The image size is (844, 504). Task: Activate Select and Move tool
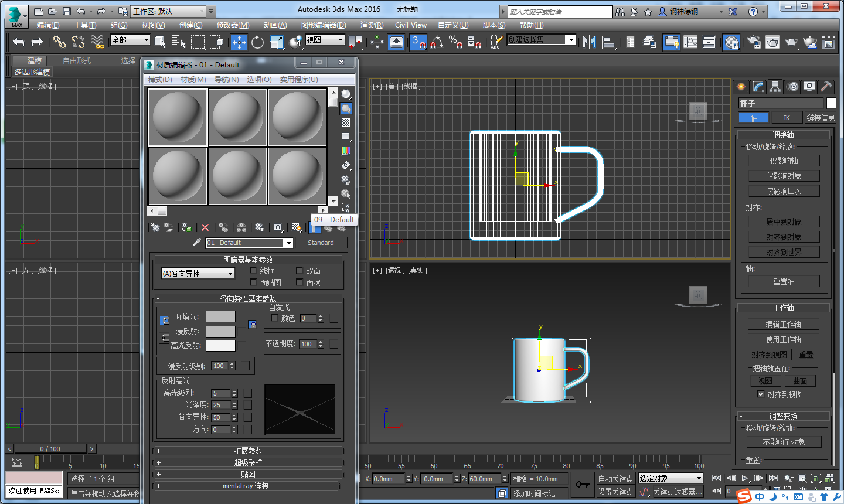pos(239,42)
